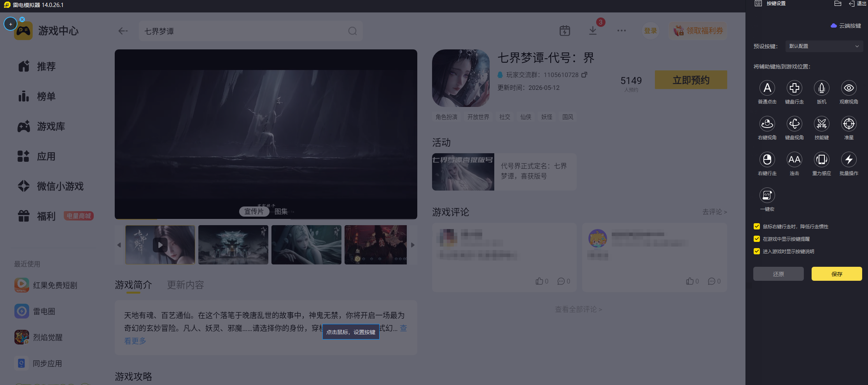The height and width of the screenshot is (385, 868).
Task: Select the 观察视角 eye icon
Action: (849, 88)
